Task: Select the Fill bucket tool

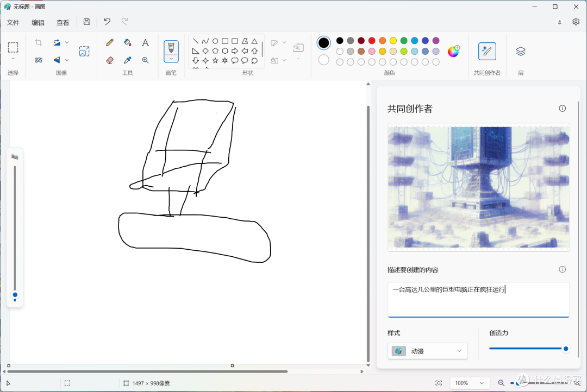Action: click(x=128, y=42)
